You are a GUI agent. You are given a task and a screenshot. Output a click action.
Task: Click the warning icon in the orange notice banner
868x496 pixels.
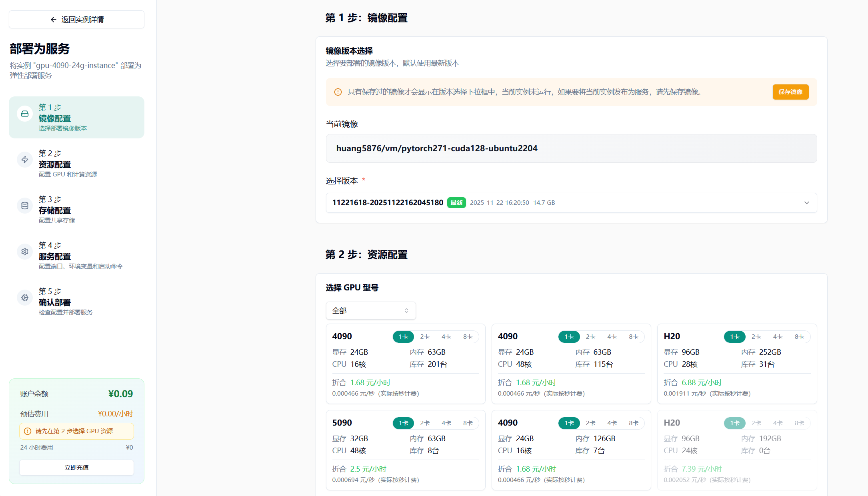[x=338, y=92]
